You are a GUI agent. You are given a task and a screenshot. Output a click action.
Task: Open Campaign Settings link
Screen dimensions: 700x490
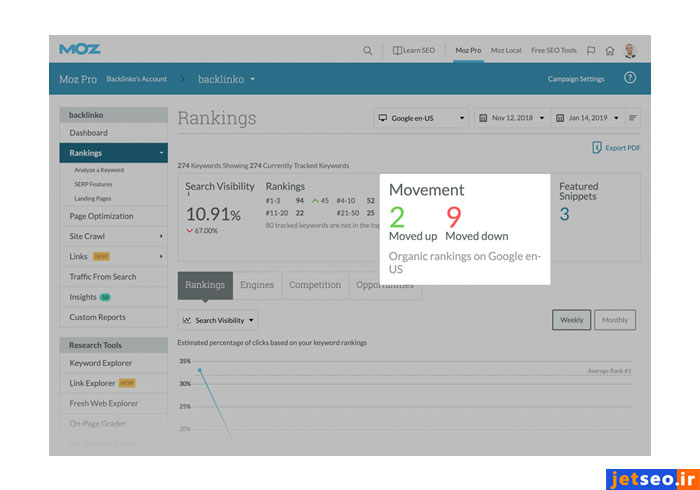576,79
